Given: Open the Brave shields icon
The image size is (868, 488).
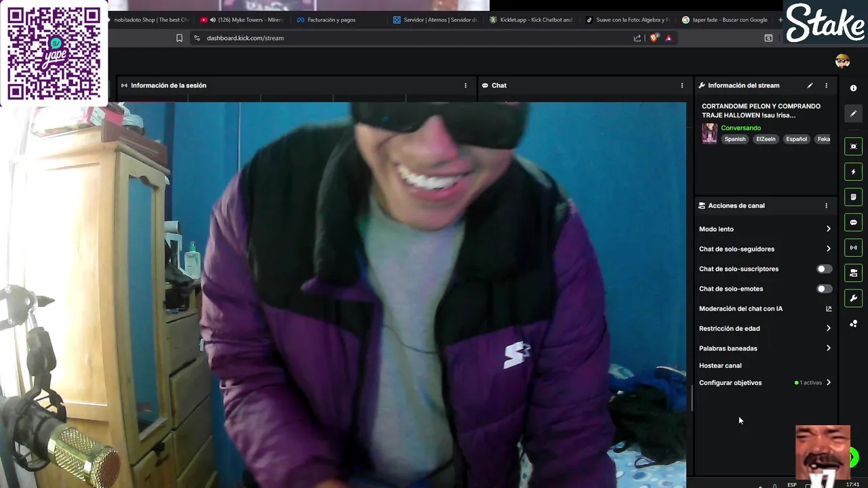Looking at the screenshot, I should click(654, 38).
